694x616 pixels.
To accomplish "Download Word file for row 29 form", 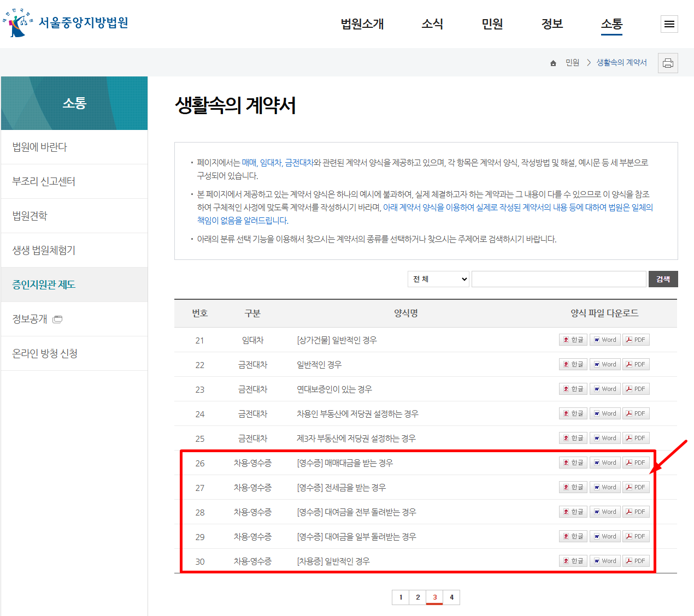I will click(605, 536).
